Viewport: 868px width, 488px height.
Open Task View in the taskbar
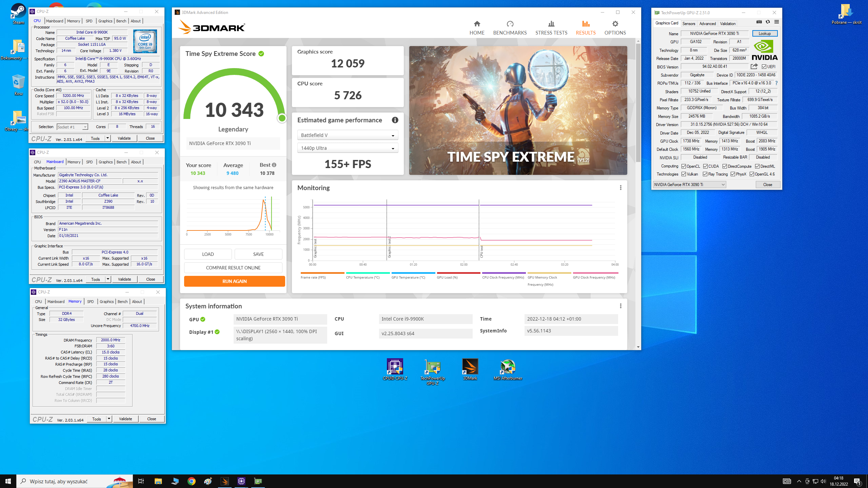click(141, 481)
